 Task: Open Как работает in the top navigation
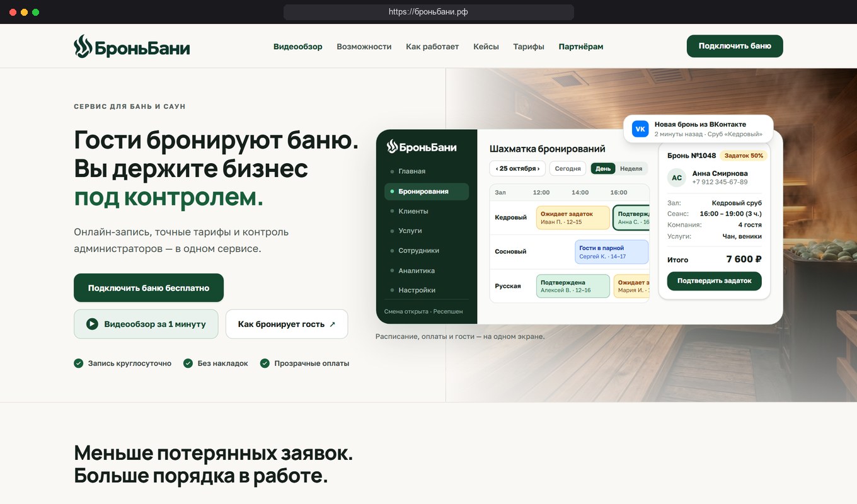[x=432, y=47]
